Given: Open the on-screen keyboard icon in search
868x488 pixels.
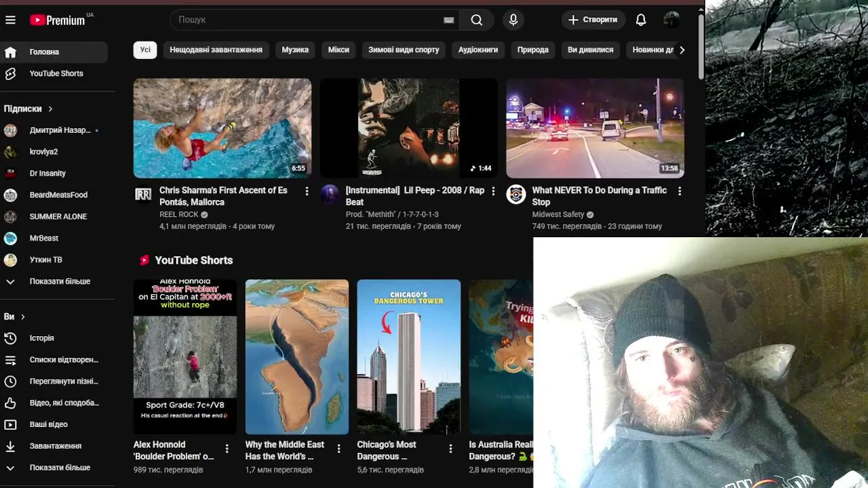Looking at the screenshot, I should [x=448, y=20].
